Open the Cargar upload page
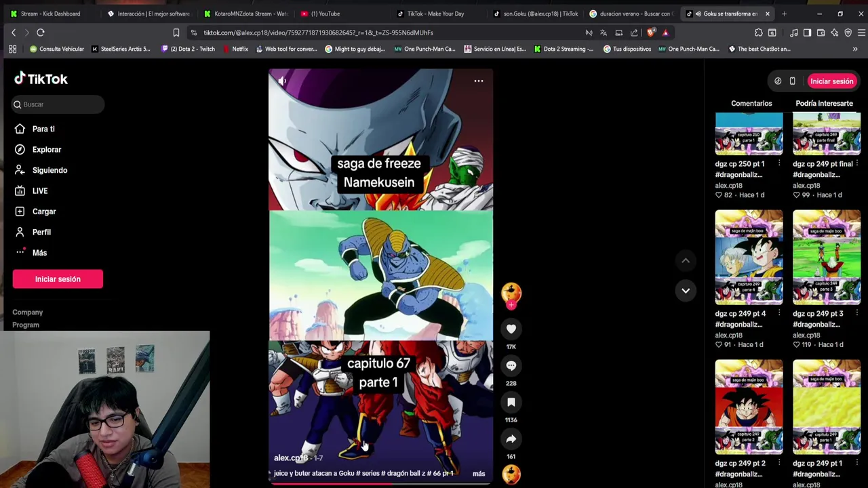The height and width of the screenshot is (488, 868). pyautogui.click(x=44, y=211)
